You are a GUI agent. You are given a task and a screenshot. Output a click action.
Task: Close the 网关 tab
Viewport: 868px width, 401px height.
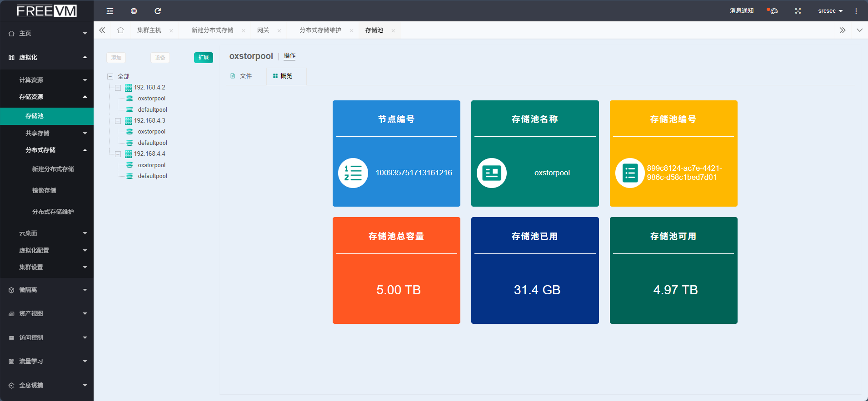click(x=279, y=31)
